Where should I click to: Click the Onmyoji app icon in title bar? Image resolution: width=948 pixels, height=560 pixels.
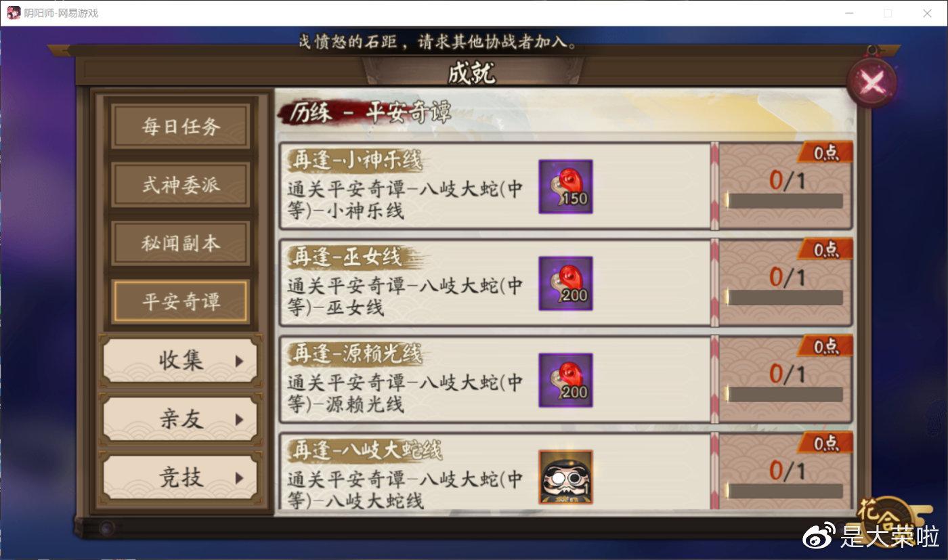click(x=14, y=13)
